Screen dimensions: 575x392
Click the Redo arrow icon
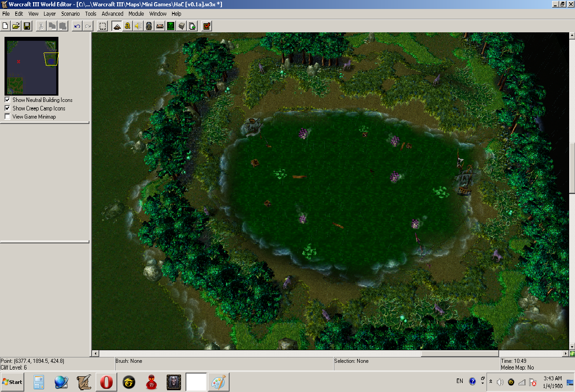click(x=88, y=26)
